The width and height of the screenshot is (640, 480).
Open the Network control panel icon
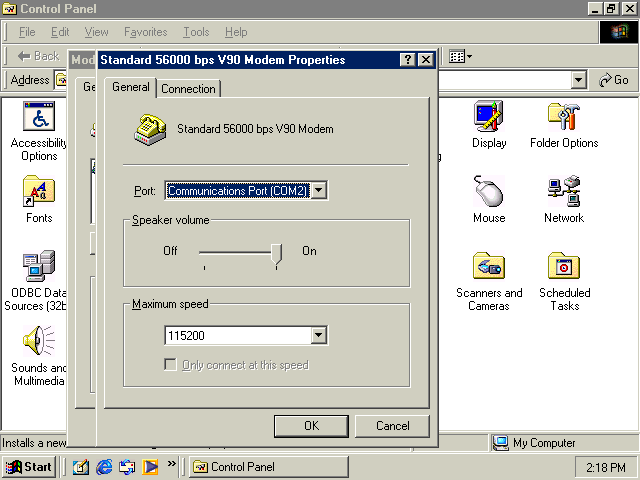(564, 191)
